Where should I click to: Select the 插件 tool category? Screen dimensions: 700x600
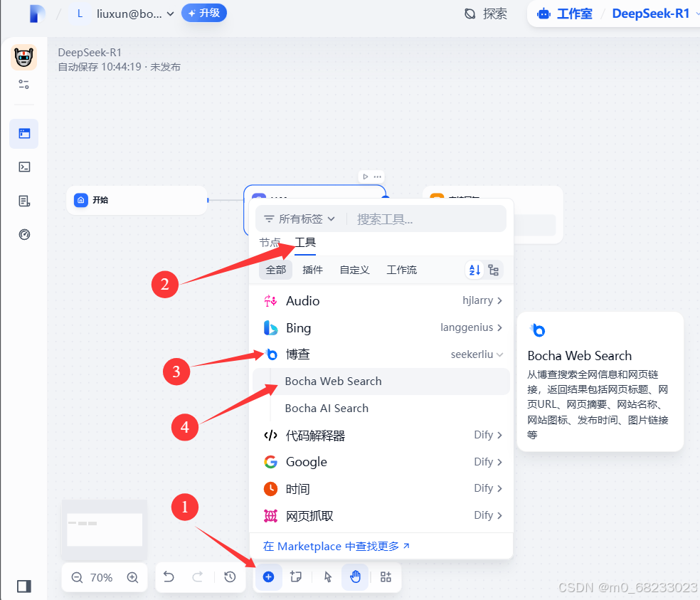(312, 270)
